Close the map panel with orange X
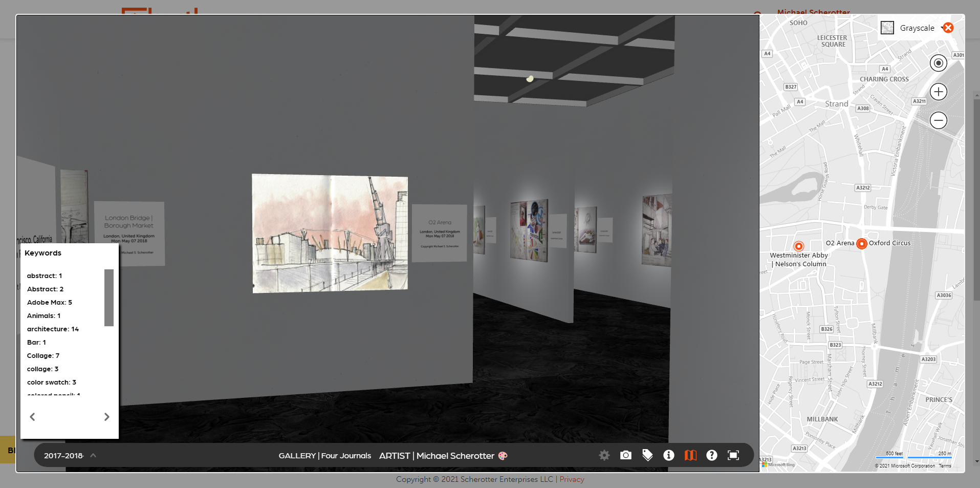 tap(948, 28)
